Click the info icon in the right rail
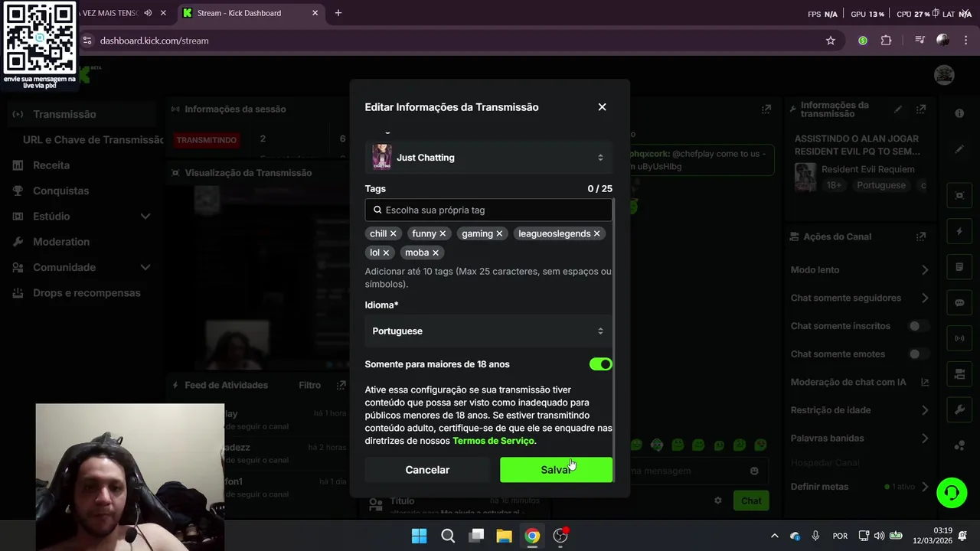This screenshot has width=980, height=551. coord(959,113)
